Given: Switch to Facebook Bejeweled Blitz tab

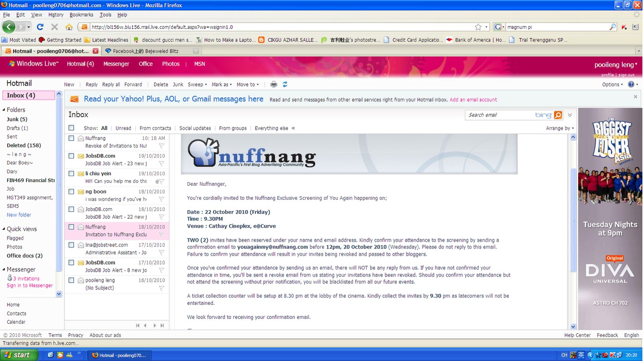Looking at the screenshot, I should [151, 51].
